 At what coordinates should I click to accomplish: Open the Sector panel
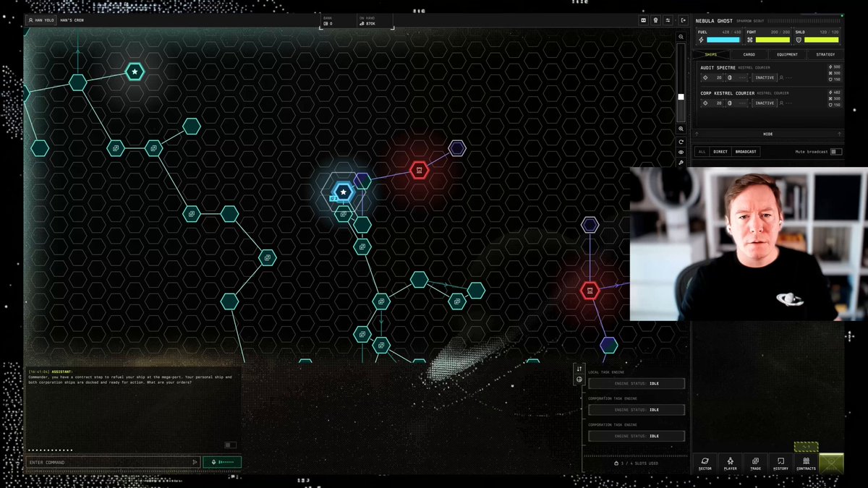click(x=705, y=463)
